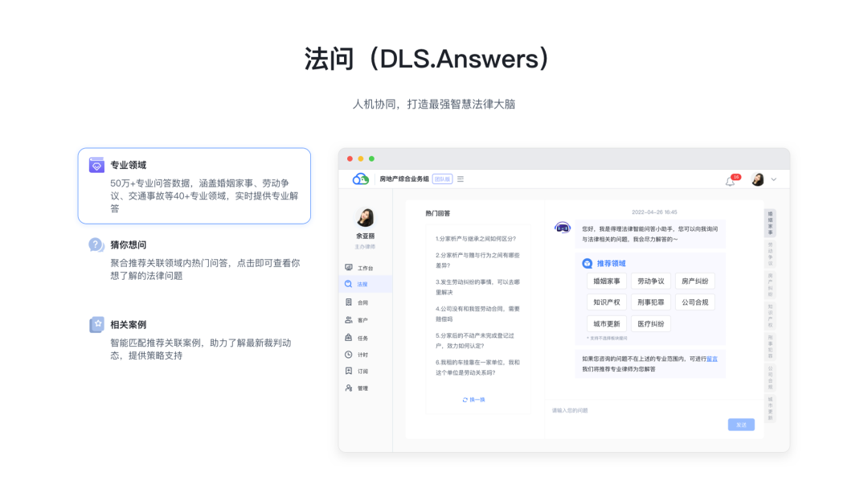Select the 医疗纠纷 domain button
868x489 pixels.
[651, 324]
